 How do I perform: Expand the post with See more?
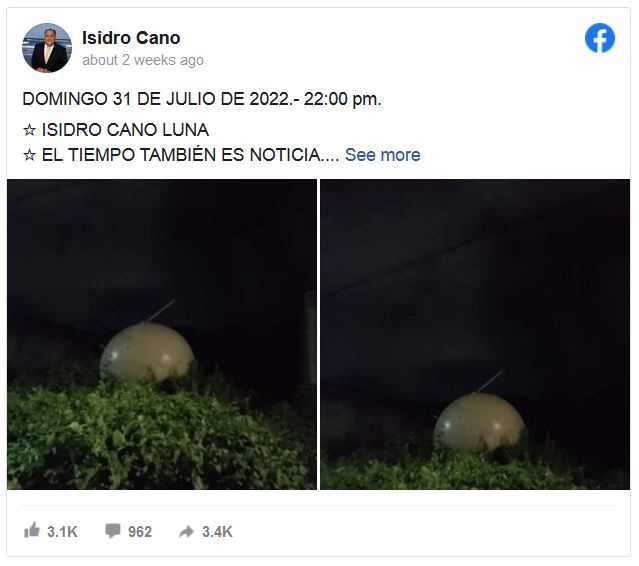click(382, 155)
